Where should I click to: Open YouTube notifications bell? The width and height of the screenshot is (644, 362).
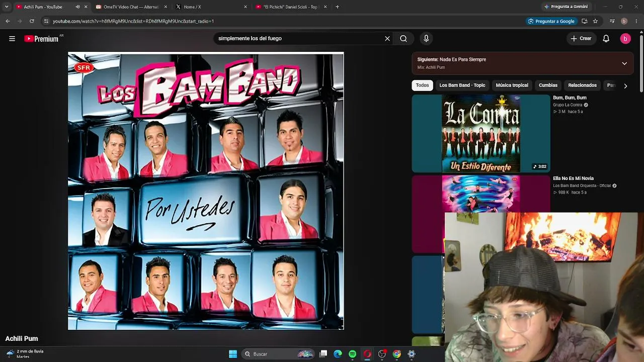tap(606, 39)
